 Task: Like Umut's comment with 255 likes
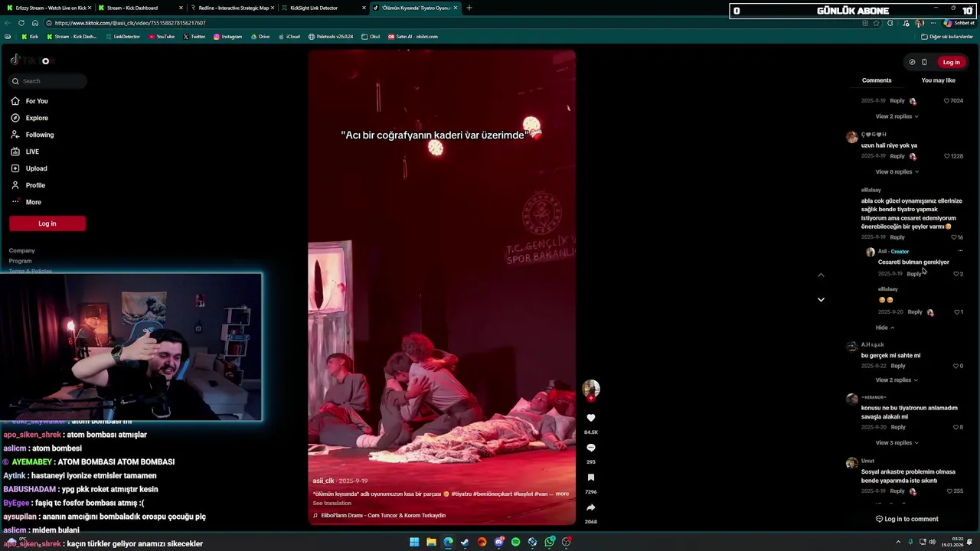pos(949,491)
